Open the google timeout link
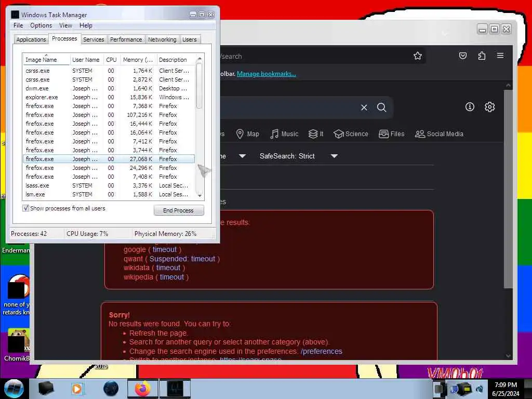The height and width of the screenshot is (399, 532). [165, 249]
